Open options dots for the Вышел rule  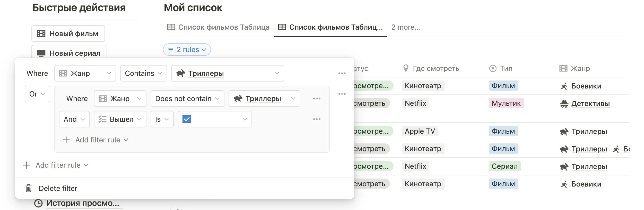(317, 119)
